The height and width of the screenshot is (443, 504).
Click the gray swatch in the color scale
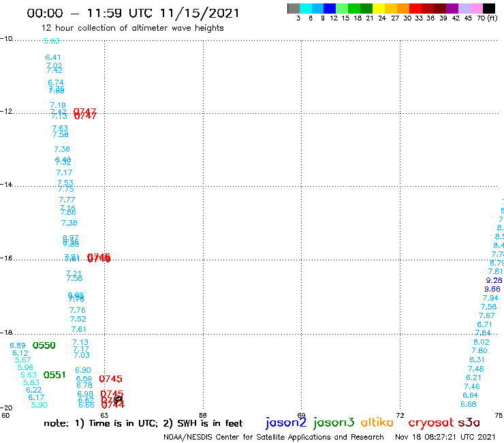(x=294, y=8)
